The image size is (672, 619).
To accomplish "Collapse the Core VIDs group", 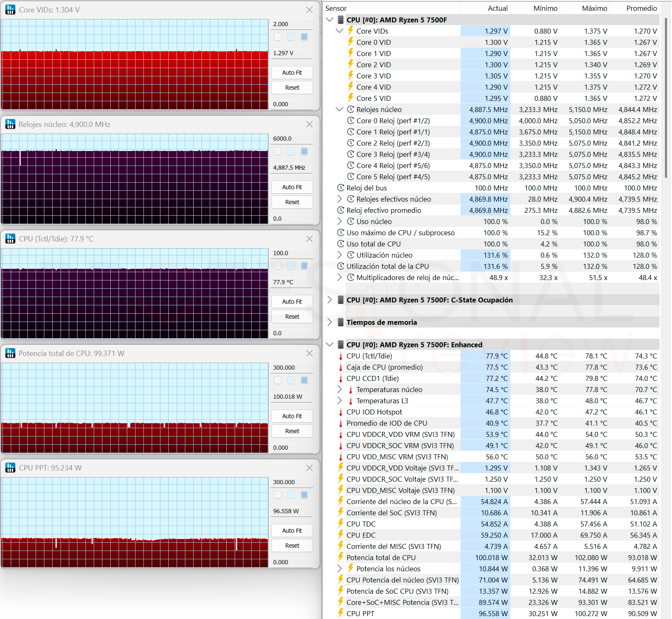I will click(340, 31).
